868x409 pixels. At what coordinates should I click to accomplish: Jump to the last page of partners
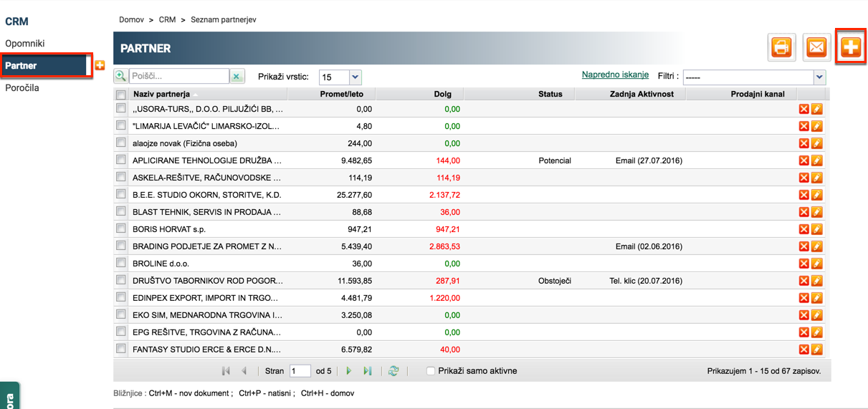(368, 371)
